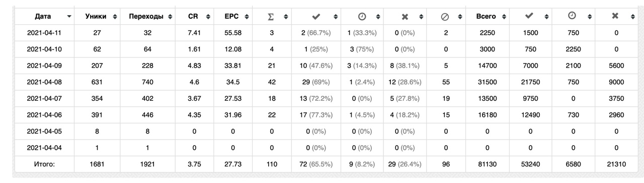The height and width of the screenshot is (183, 644).
Task: Click the 2021-04-04 date cell
Action: (44, 148)
